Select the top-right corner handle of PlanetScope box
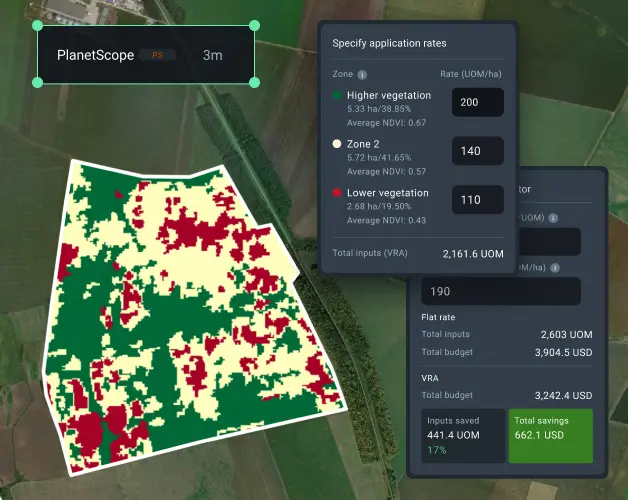The image size is (628, 500). click(x=254, y=25)
